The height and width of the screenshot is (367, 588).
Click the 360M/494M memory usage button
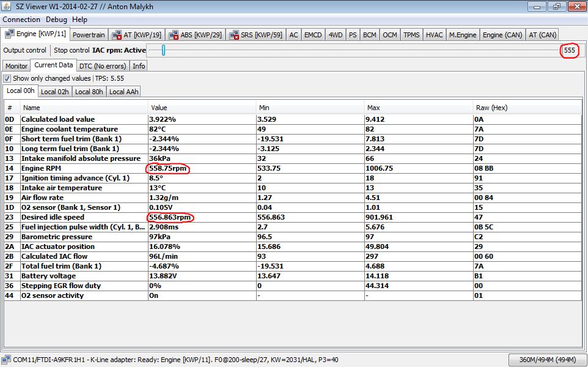[546, 360]
